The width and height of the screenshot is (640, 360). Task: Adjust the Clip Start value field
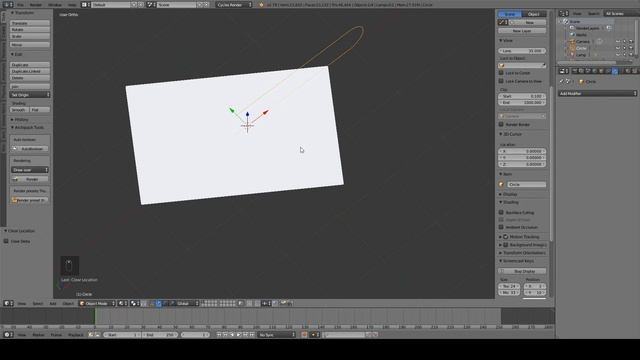(522, 96)
